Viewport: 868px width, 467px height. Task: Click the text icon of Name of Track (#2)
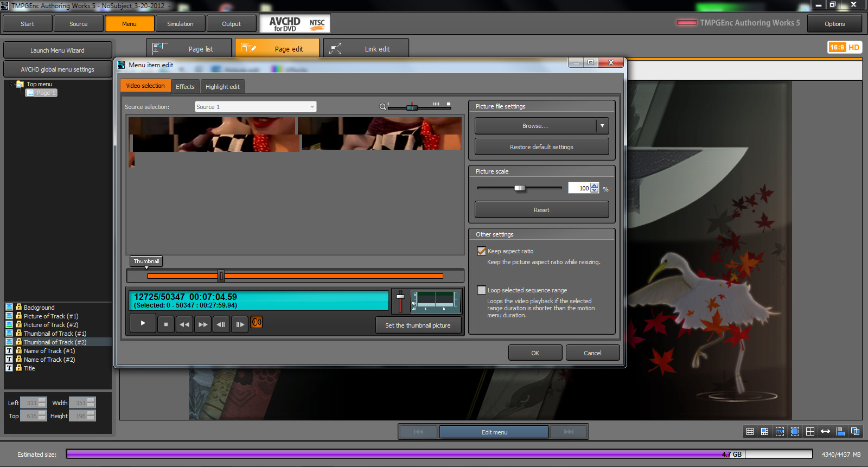pyautogui.click(x=9, y=359)
